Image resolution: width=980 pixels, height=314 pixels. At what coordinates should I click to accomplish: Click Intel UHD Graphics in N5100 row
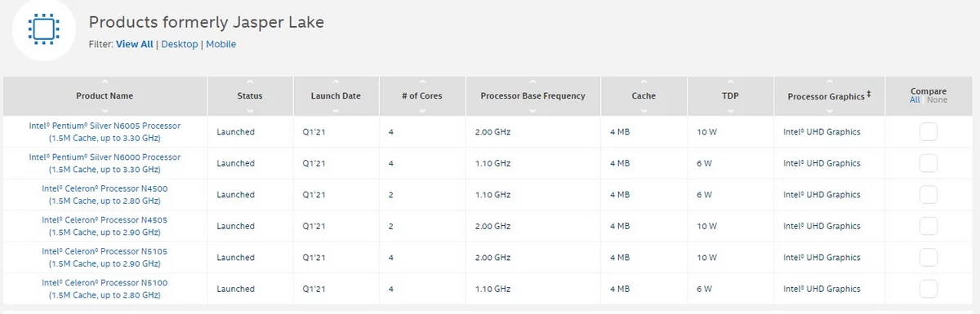(822, 289)
